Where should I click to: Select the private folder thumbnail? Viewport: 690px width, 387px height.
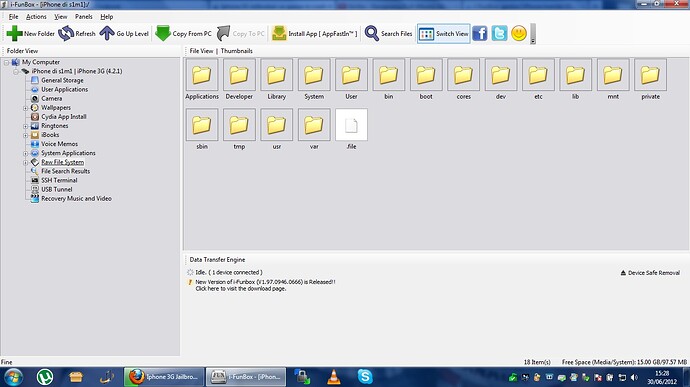click(650, 80)
